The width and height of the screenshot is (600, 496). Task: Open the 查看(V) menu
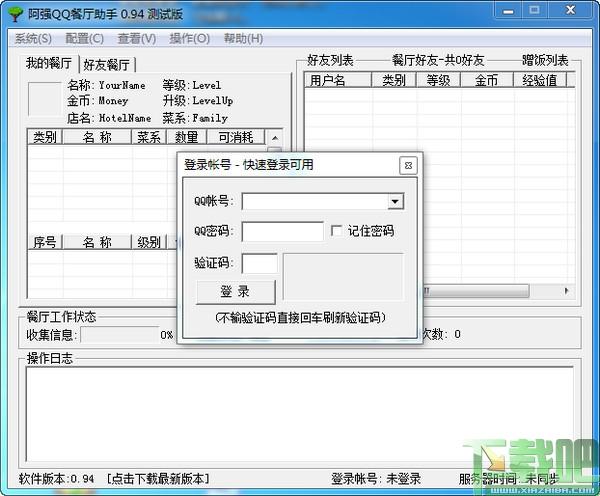(137, 38)
